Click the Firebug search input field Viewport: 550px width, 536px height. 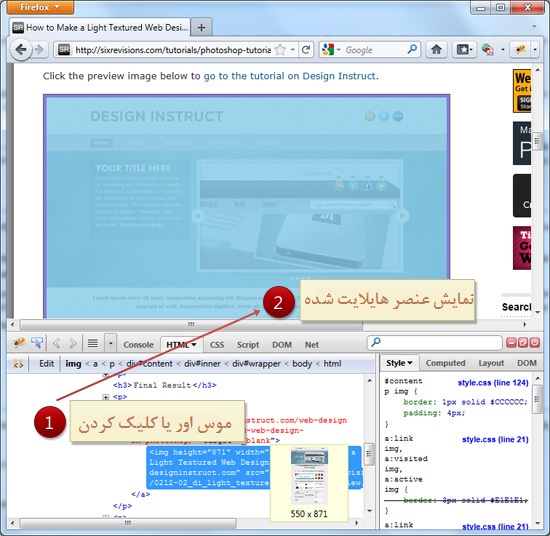click(435, 342)
